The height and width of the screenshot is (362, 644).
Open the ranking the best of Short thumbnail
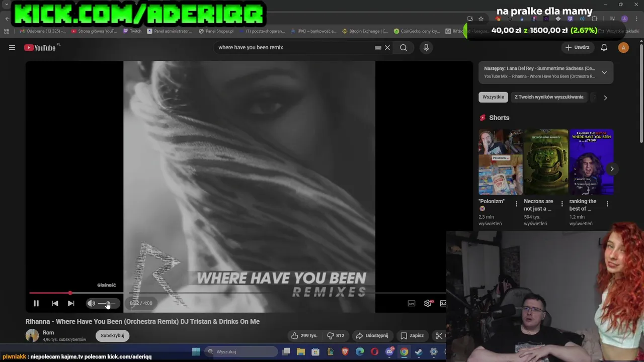pyautogui.click(x=591, y=162)
